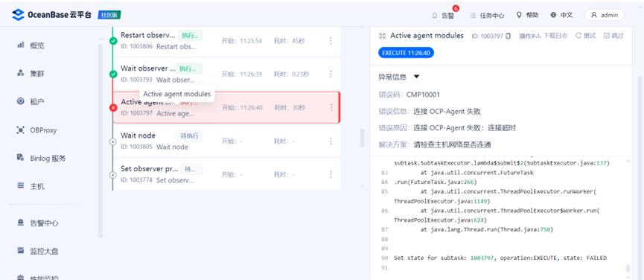The width and height of the screenshot is (644, 280).
Task: Open the admin user menu
Action: (x=604, y=15)
